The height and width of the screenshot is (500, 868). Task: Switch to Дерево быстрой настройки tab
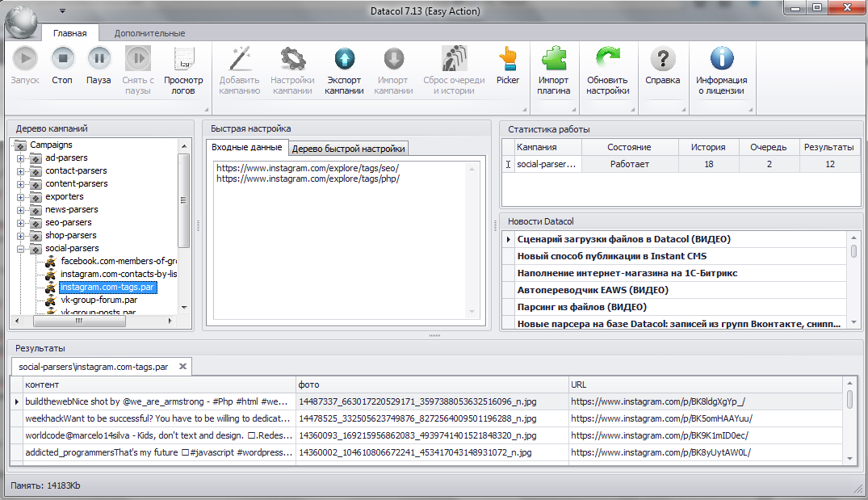click(x=348, y=149)
